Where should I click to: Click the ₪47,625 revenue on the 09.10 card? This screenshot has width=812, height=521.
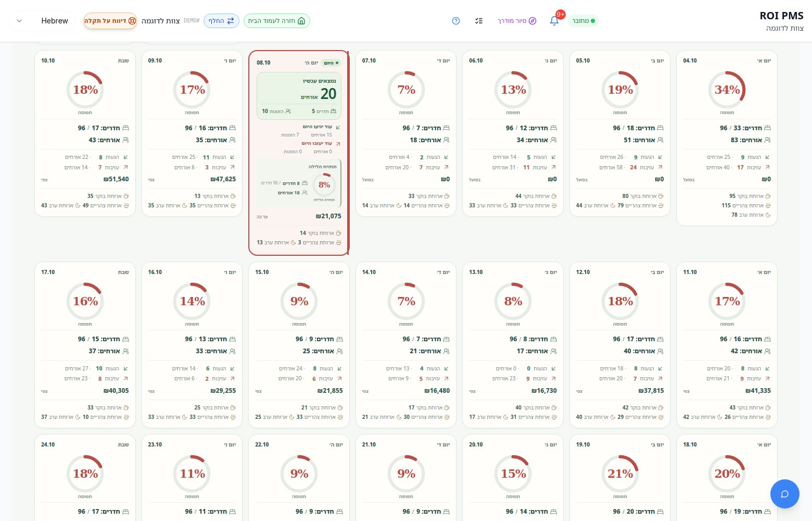click(223, 179)
